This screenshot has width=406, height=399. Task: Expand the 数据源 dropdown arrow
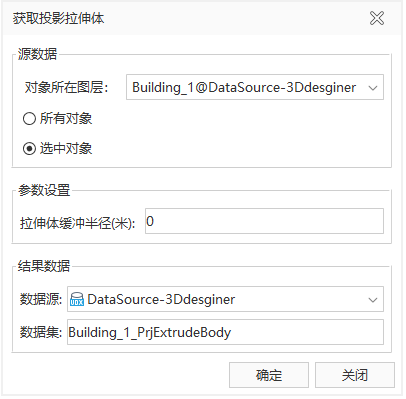(x=373, y=300)
